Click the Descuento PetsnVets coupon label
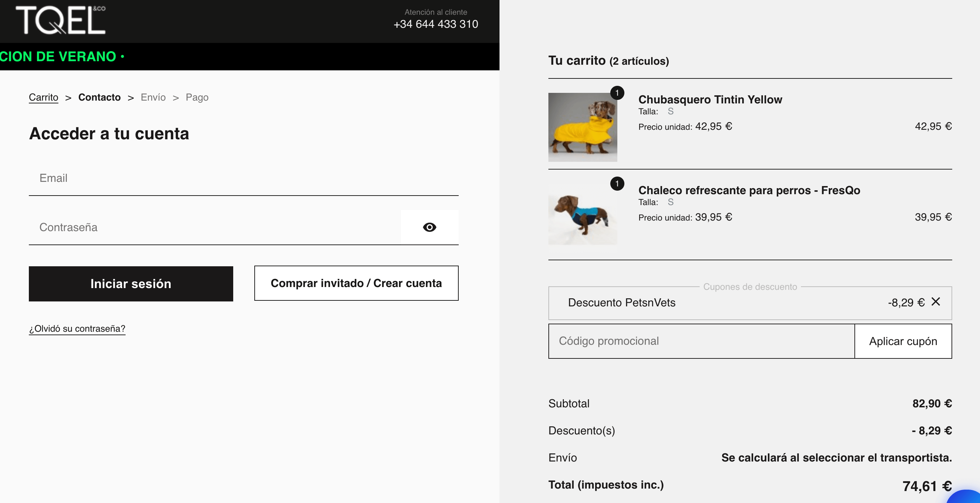 point(622,303)
